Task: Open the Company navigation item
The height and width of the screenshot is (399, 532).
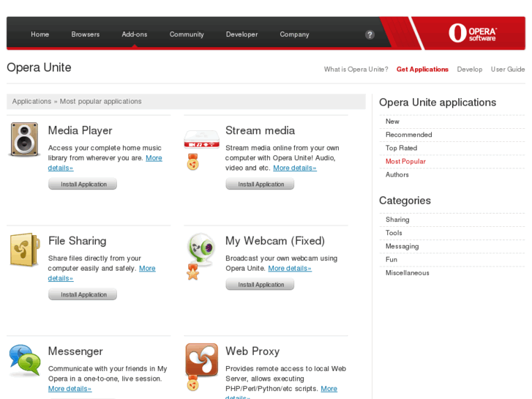Action: point(294,34)
